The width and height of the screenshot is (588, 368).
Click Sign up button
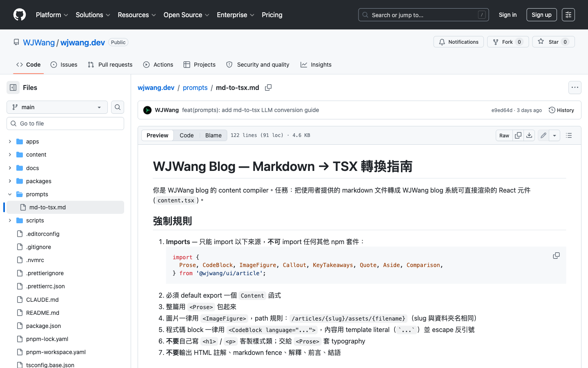pos(541,15)
